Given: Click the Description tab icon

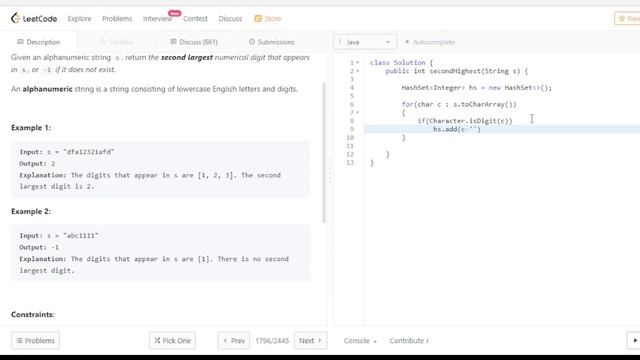Looking at the screenshot, I should pyautogui.click(x=20, y=42).
